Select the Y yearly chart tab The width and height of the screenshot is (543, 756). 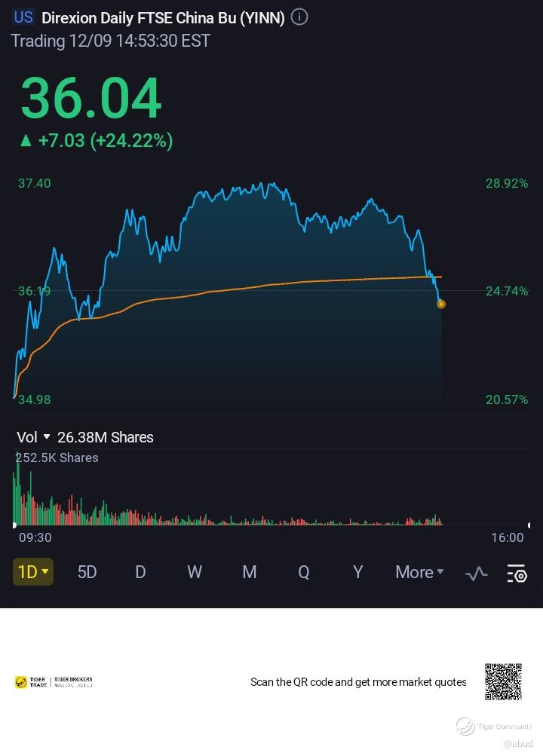(358, 573)
